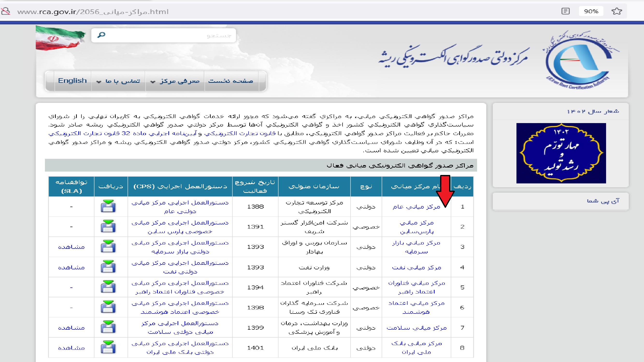View SLA مشاهده link for بانک ملی row
The image size is (644, 362).
[x=71, y=348]
